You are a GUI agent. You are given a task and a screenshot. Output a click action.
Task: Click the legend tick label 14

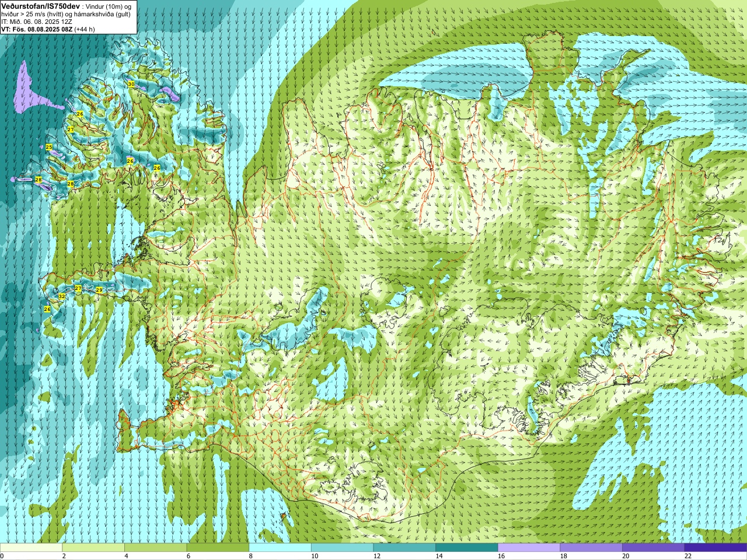pos(439,556)
